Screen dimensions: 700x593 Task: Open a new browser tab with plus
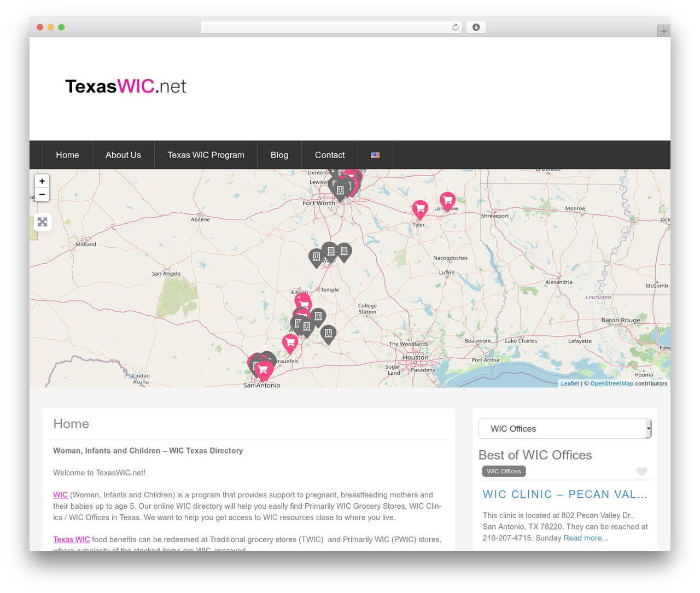pyautogui.click(x=663, y=31)
